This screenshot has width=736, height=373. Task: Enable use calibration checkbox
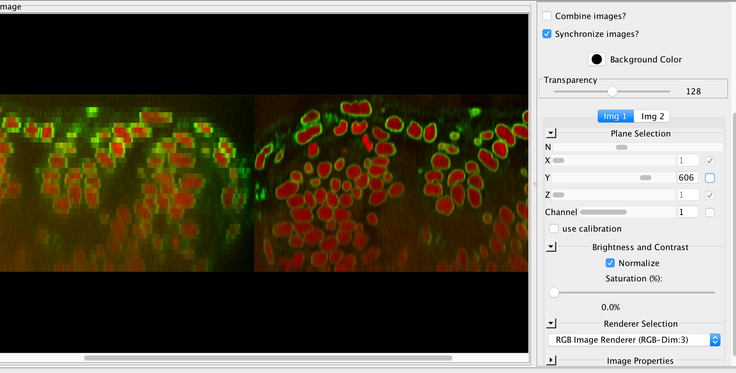pos(554,228)
